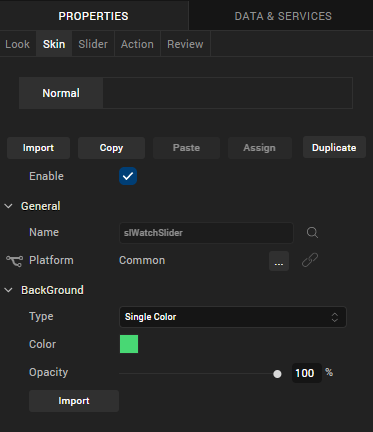Click the search icon next to Name field
The image size is (373, 432).
point(312,232)
